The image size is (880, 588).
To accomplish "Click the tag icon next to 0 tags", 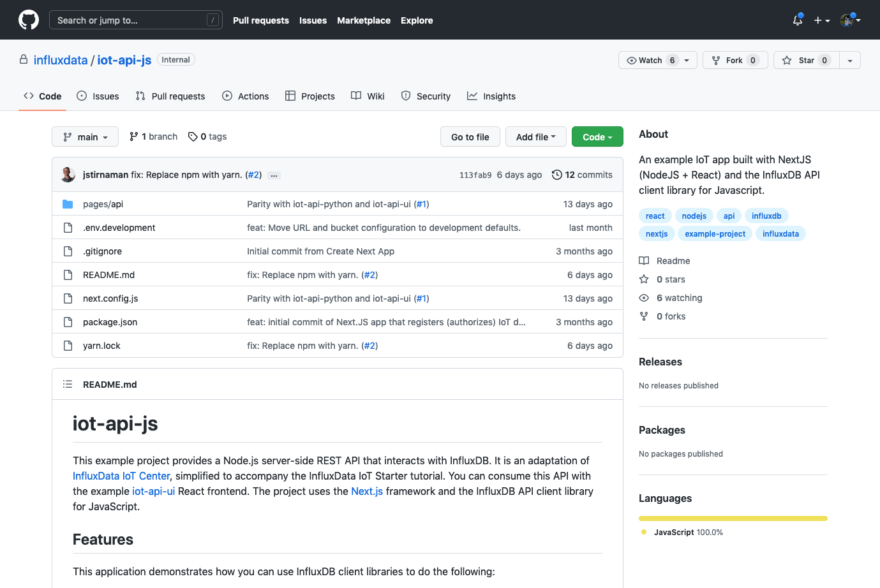I will pyautogui.click(x=193, y=136).
